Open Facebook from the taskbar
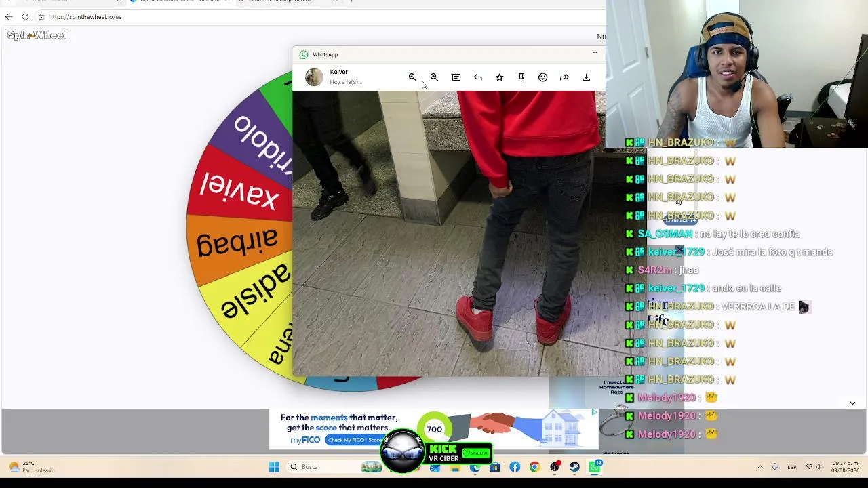The image size is (868, 488). click(x=515, y=467)
